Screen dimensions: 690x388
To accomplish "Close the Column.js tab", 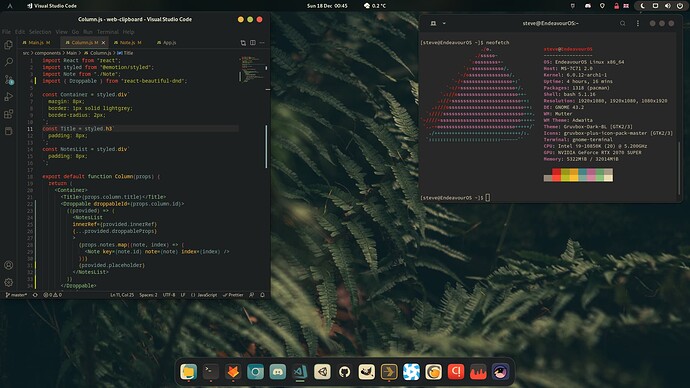I will coord(103,43).
